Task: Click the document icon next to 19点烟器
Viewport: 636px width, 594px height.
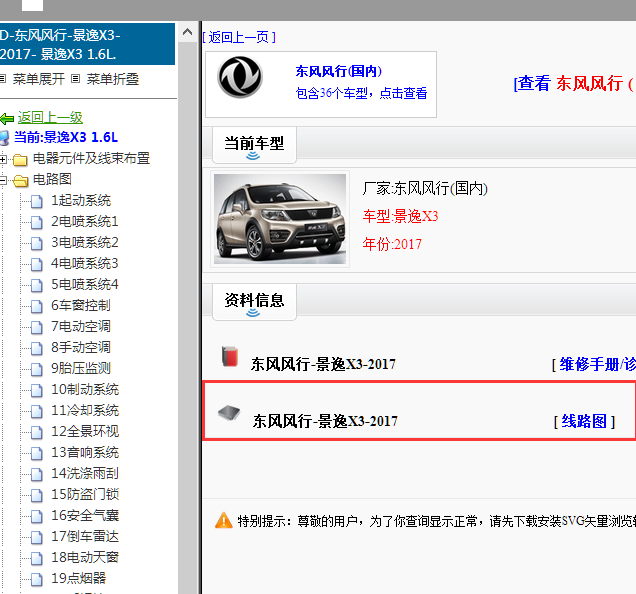Action: 37,579
